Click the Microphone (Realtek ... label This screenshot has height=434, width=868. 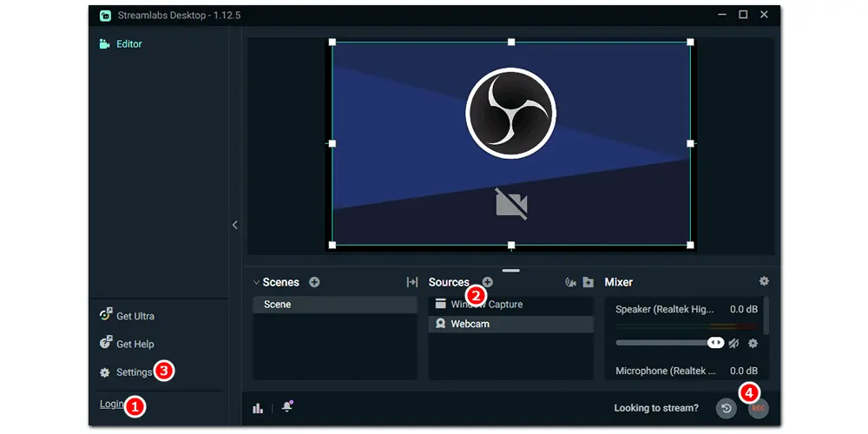pyautogui.click(x=666, y=371)
